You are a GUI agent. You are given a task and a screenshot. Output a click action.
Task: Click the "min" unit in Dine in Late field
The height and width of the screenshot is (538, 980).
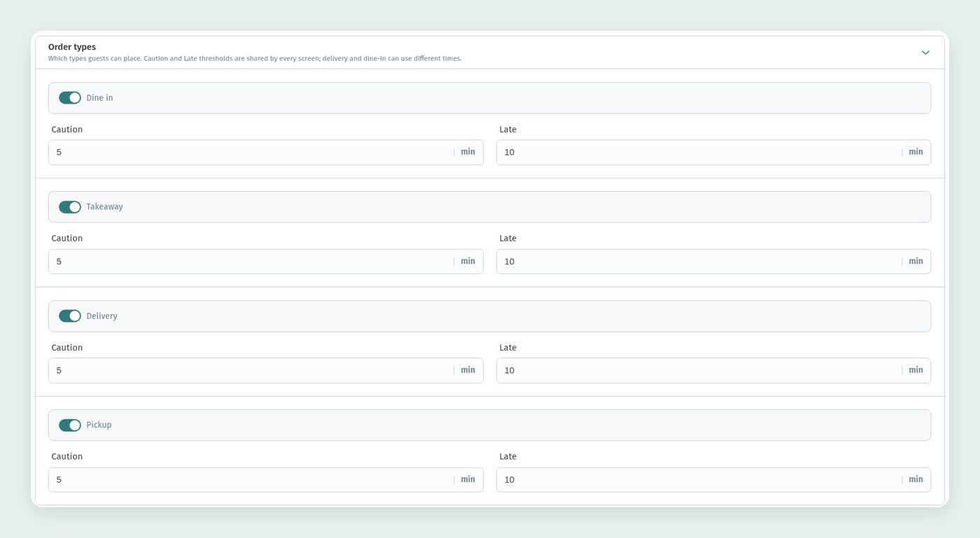point(916,152)
